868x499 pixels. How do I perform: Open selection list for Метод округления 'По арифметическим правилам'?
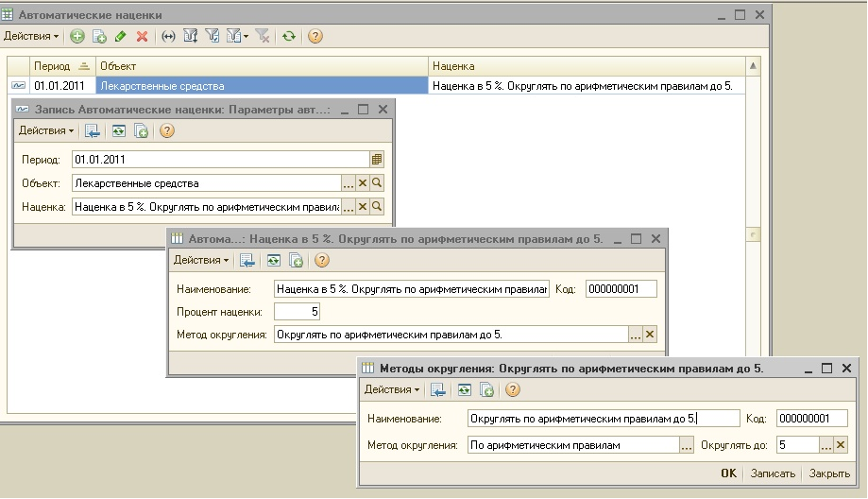click(687, 445)
